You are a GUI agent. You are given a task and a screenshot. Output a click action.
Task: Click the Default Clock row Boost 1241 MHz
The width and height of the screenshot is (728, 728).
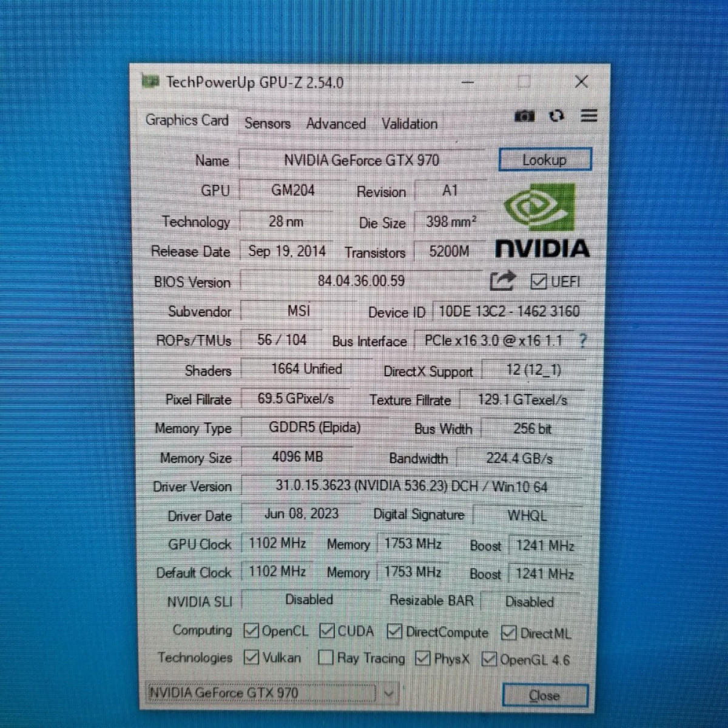coord(545,574)
